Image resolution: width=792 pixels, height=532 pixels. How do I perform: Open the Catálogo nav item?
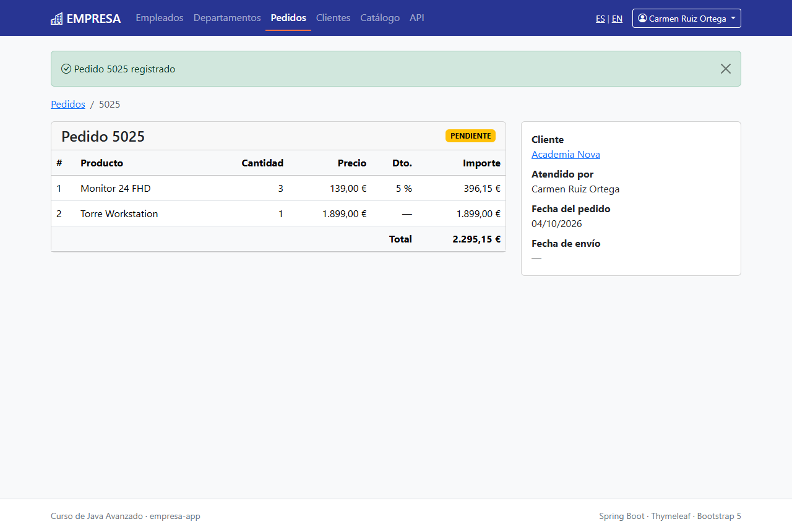(x=380, y=18)
